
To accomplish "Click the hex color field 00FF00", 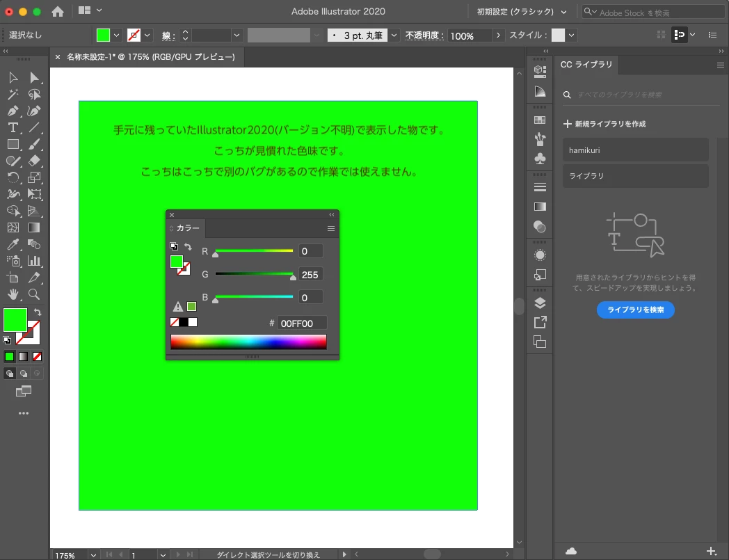I will click(x=302, y=323).
